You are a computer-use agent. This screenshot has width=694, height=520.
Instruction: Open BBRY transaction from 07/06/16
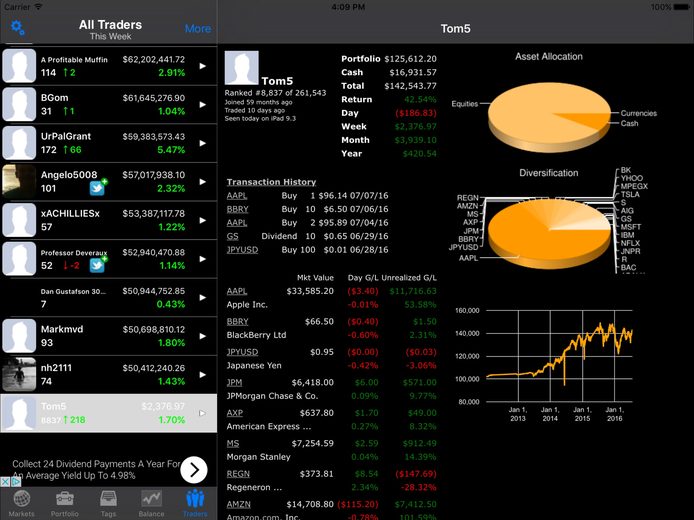pos(237,209)
